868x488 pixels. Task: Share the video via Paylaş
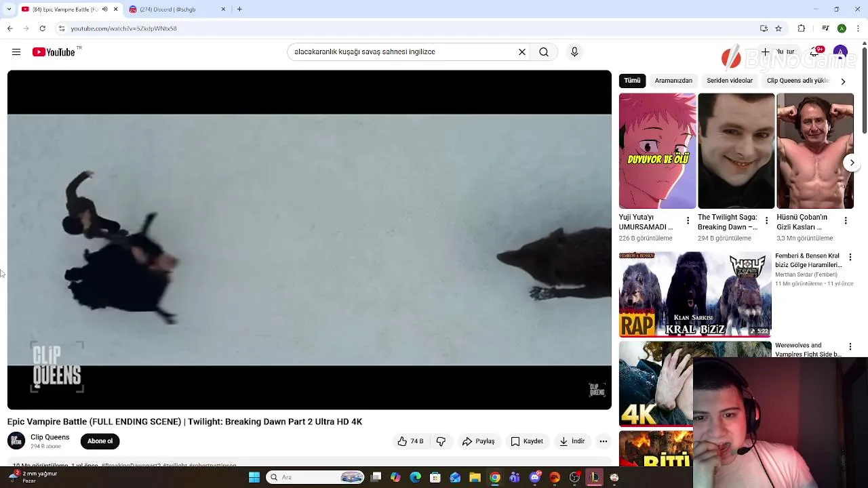pos(479,441)
